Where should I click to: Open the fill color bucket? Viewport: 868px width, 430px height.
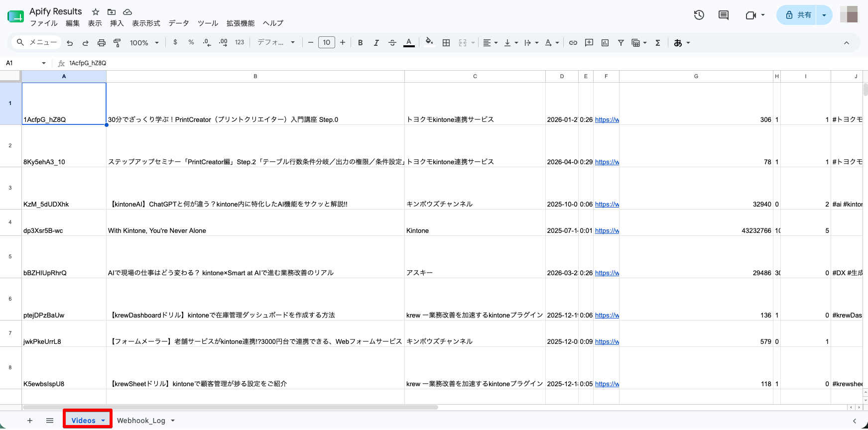coord(429,43)
